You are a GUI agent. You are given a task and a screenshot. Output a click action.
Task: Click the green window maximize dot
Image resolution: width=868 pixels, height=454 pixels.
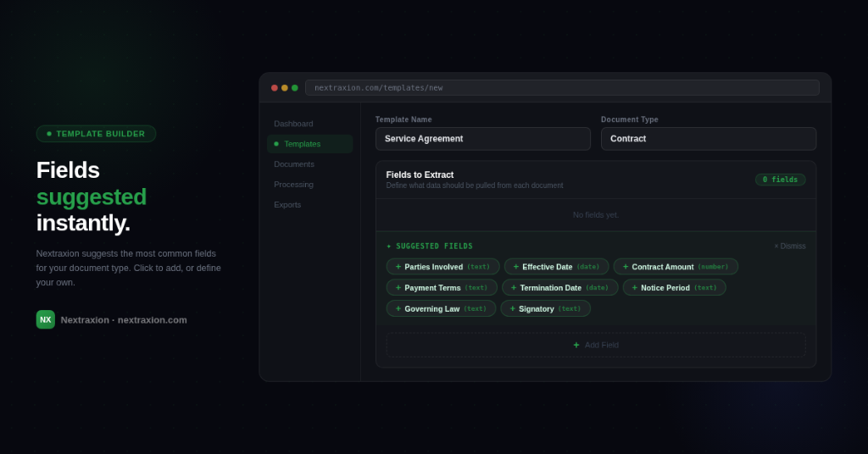tap(294, 88)
